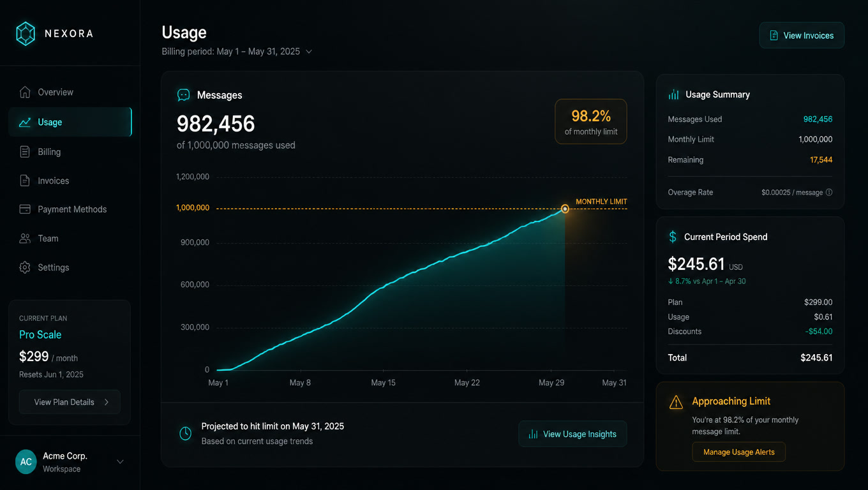This screenshot has width=868, height=490.
Task: Click the Discounts value -$54.00
Action: coord(818,332)
